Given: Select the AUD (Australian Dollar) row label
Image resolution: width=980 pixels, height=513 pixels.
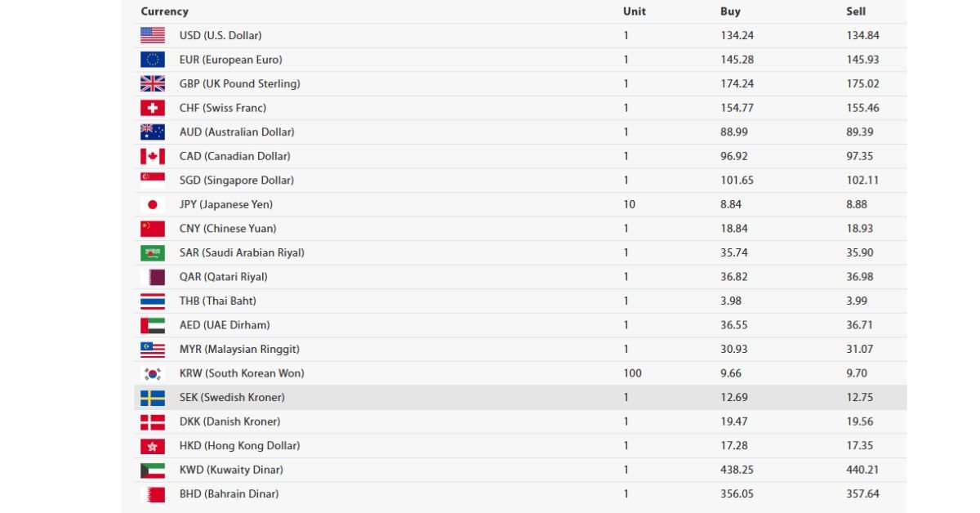Looking at the screenshot, I should point(237,132).
